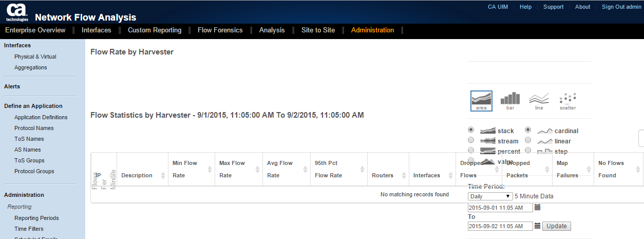Choose the step interpolation radio button

pyautogui.click(x=528, y=151)
